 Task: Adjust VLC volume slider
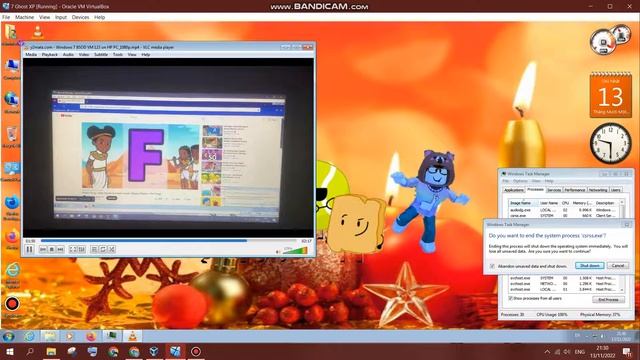295,251
